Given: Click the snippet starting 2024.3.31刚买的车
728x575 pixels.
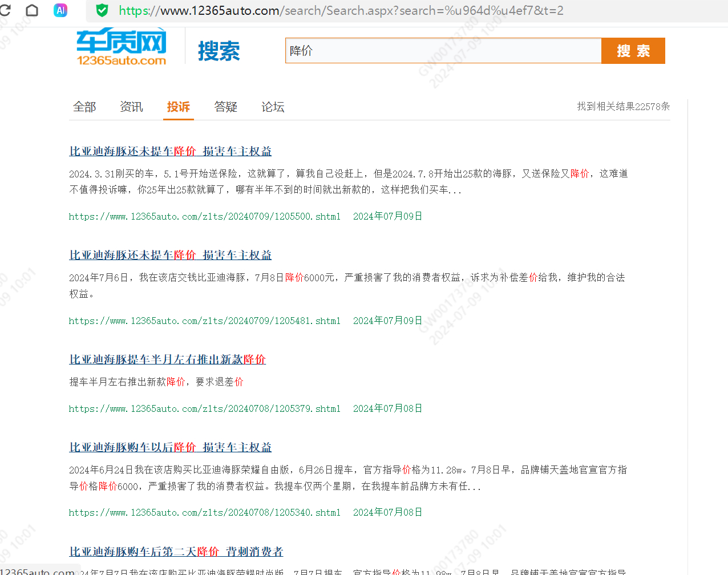Looking at the screenshot, I should pos(349,181).
